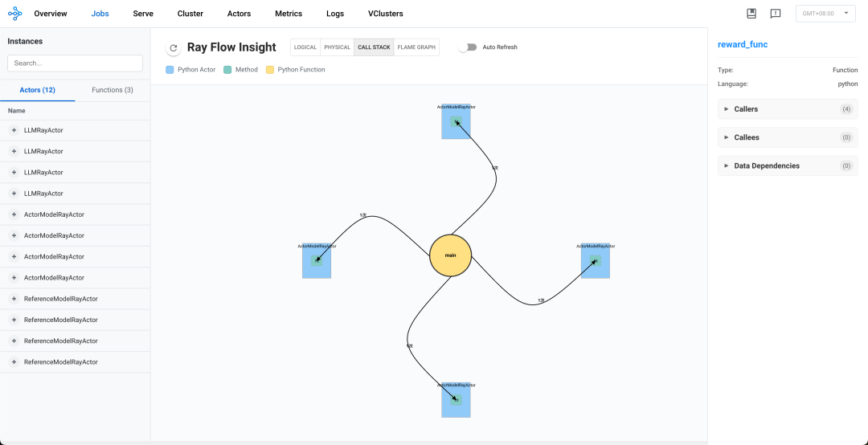This screenshot has width=868, height=445.
Task: Open the Cluster menu item
Action: pyautogui.click(x=190, y=14)
